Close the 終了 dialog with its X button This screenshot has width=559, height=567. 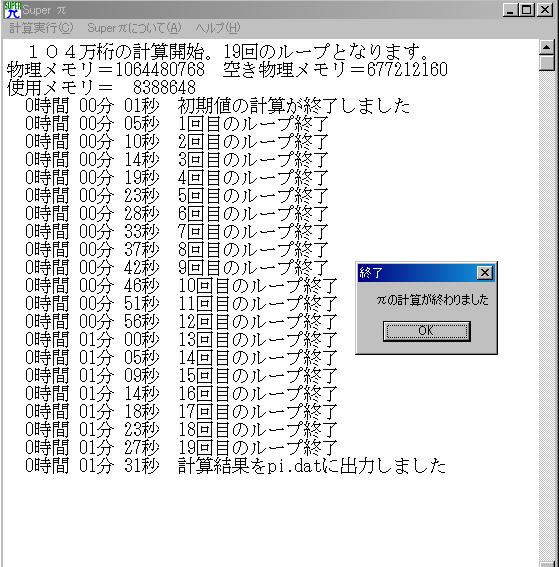485,272
